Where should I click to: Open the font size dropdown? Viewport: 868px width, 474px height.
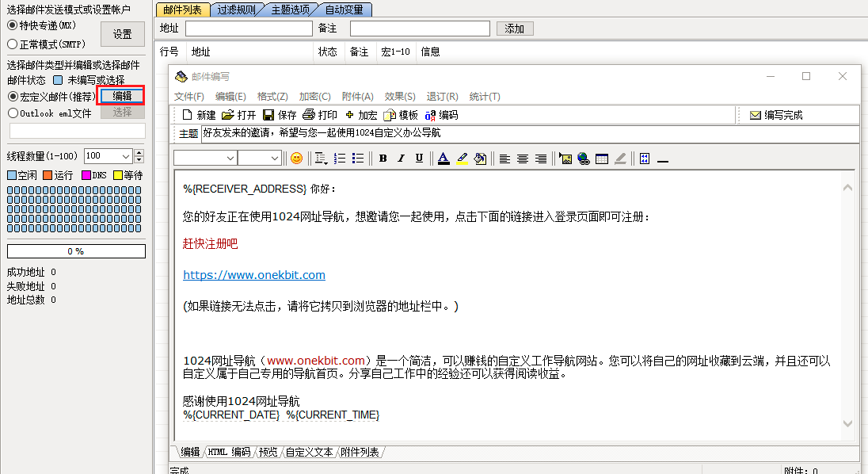[x=274, y=158]
